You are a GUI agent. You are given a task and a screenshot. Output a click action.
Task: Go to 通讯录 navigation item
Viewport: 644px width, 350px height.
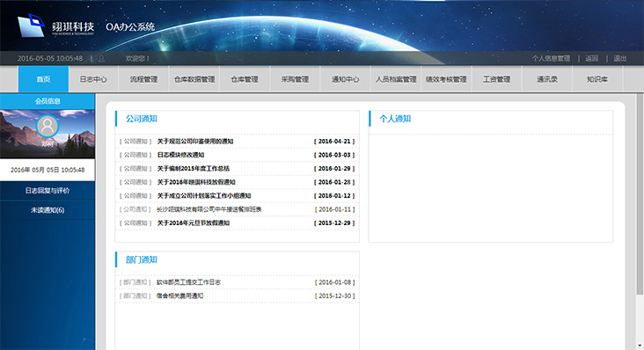(547, 79)
